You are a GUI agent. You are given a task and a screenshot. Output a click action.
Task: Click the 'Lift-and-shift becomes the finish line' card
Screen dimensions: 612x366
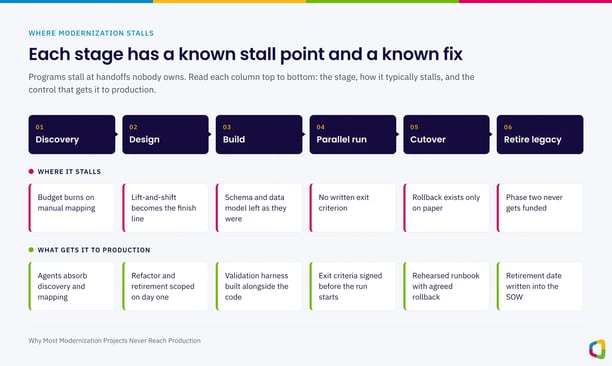coord(165,208)
